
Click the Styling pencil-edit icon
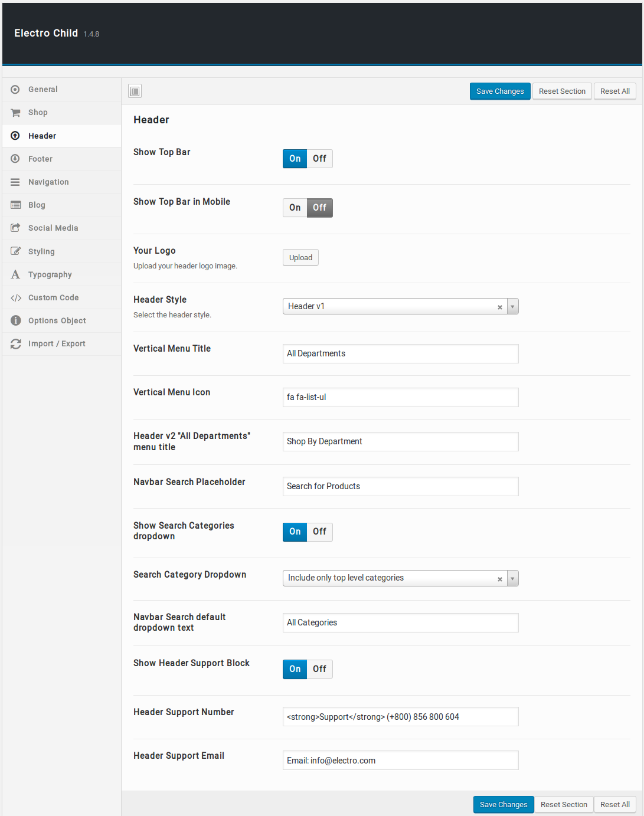point(15,251)
